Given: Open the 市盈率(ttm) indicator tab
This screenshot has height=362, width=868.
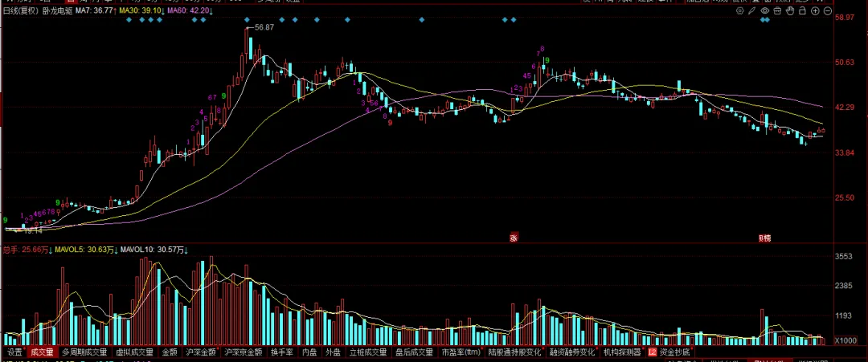Looking at the screenshot, I should pyautogui.click(x=461, y=352).
